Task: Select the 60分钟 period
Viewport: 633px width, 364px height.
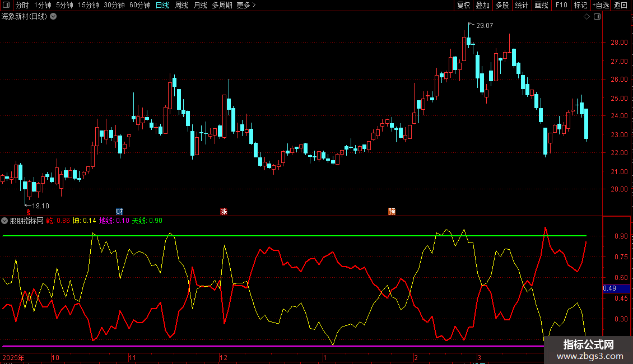Action: tap(140, 5)
